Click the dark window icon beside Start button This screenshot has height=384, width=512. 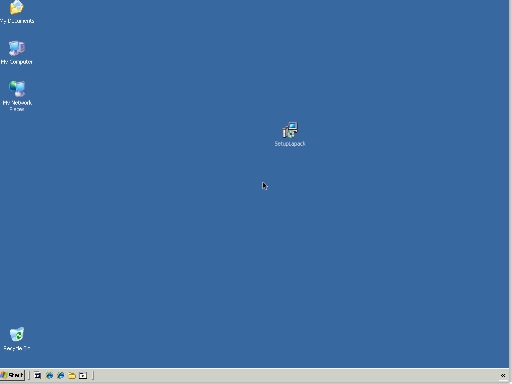pyautogui.click(x=38, y=376)
